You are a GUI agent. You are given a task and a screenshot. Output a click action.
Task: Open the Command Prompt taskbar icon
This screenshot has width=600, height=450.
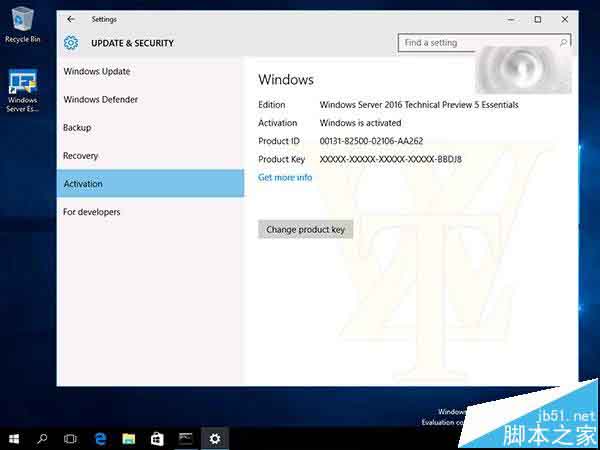(x=186, y=439)
